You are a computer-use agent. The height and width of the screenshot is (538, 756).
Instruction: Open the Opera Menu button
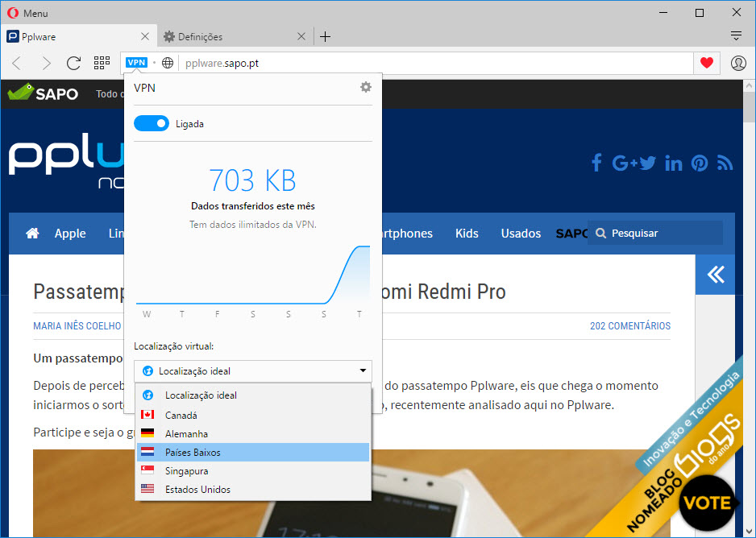(27, 13)
